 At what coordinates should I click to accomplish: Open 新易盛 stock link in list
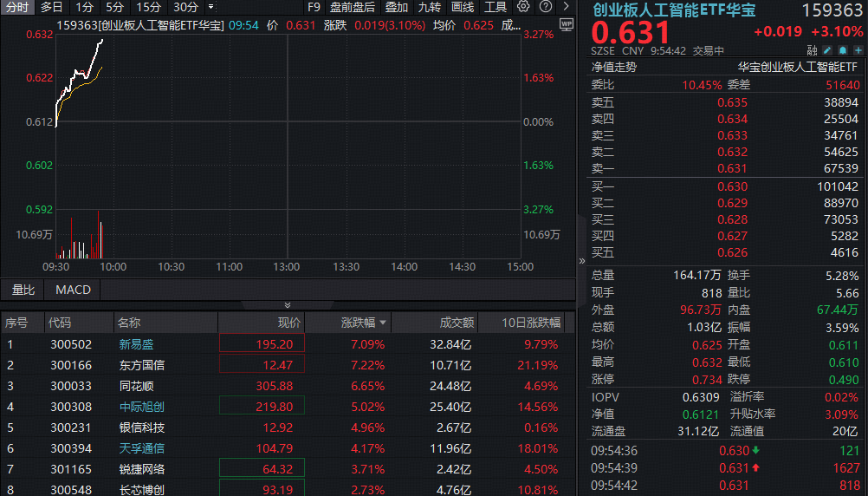(136, 344)
